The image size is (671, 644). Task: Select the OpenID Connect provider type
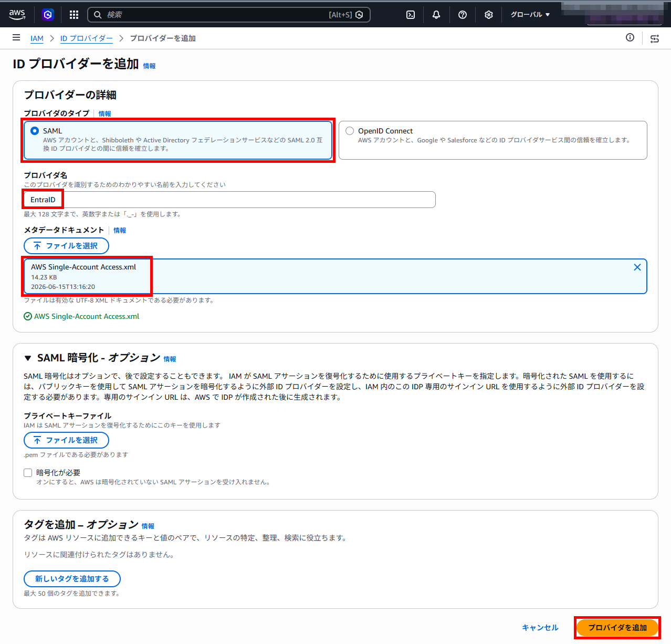pyautogui.click(x=493, y=140)
